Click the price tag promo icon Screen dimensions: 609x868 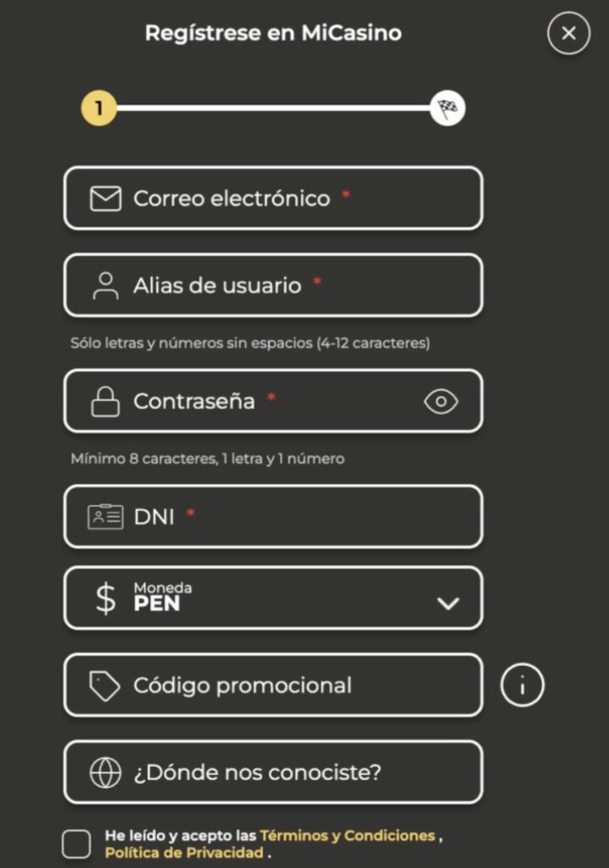pos(105,686)
